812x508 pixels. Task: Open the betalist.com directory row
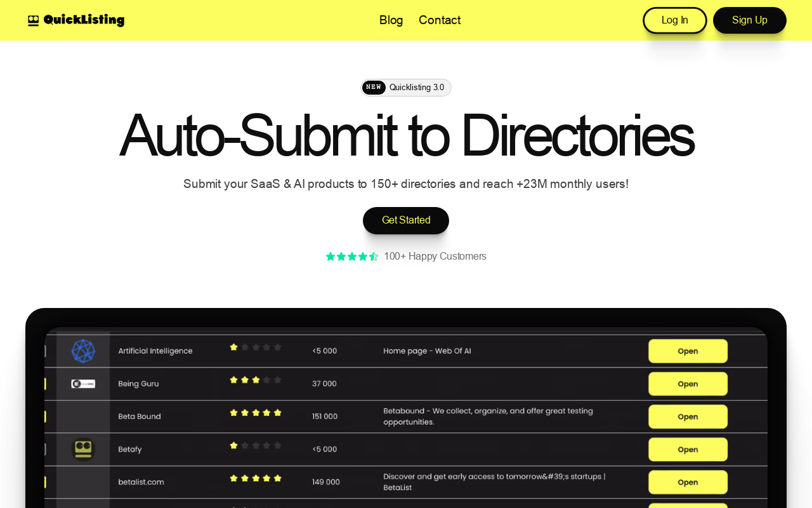tap(688, 482)
